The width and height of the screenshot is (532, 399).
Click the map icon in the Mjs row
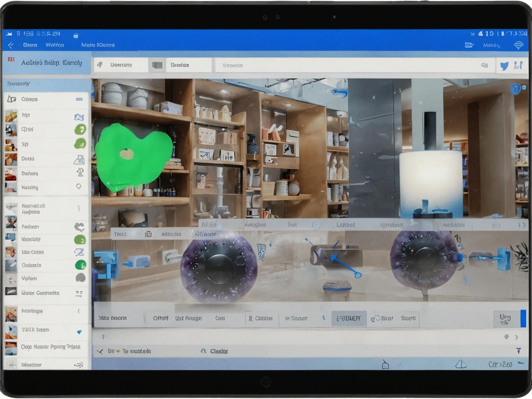click(x=79, y=117)
